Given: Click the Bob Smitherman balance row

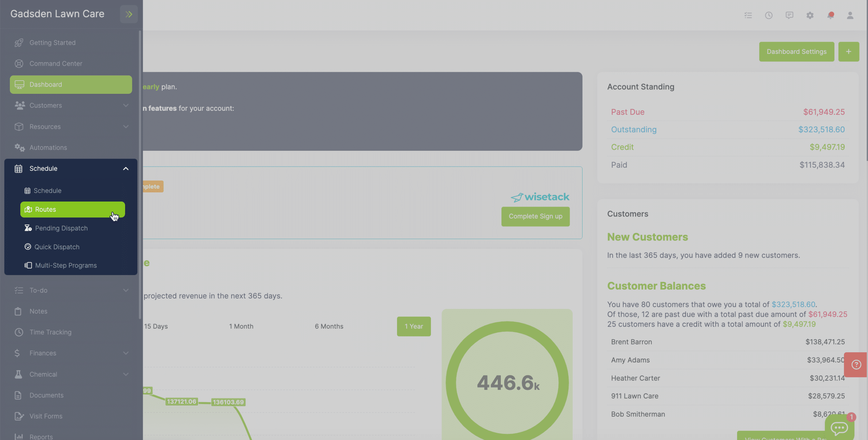Looking at the screenshot, I should pyautogui.click(x=728, y=414).
